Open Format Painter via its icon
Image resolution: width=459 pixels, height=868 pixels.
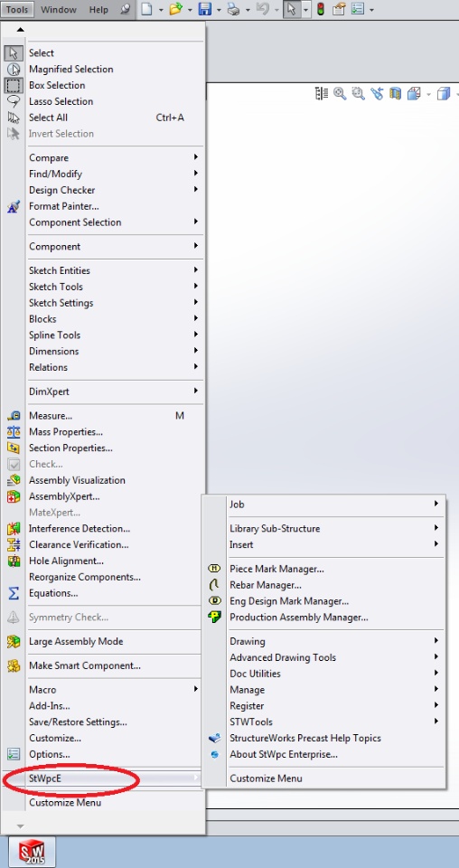[14, 206]
